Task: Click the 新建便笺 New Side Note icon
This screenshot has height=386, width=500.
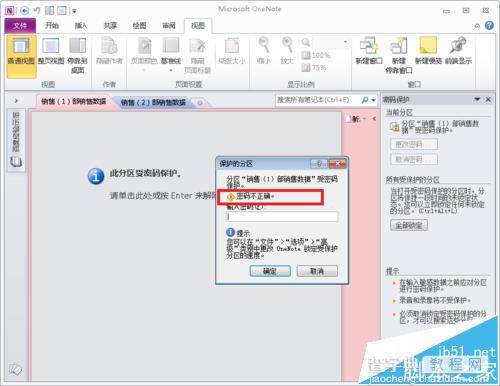Action: pos(428,51)
